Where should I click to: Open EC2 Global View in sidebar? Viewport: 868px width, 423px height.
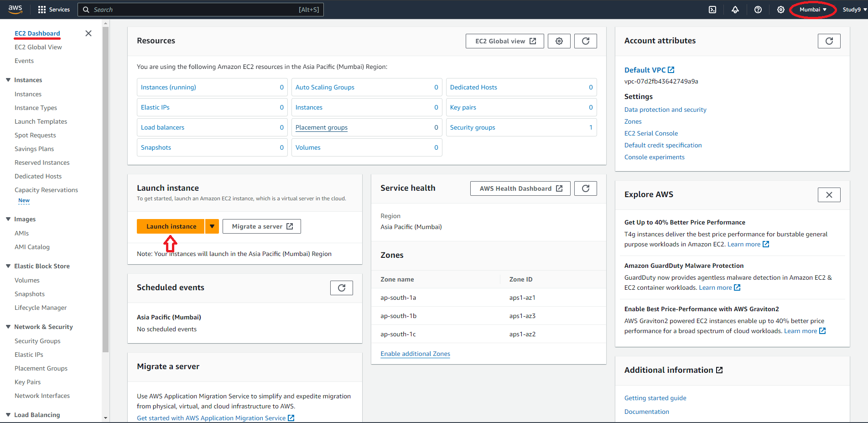pos(38,47)
